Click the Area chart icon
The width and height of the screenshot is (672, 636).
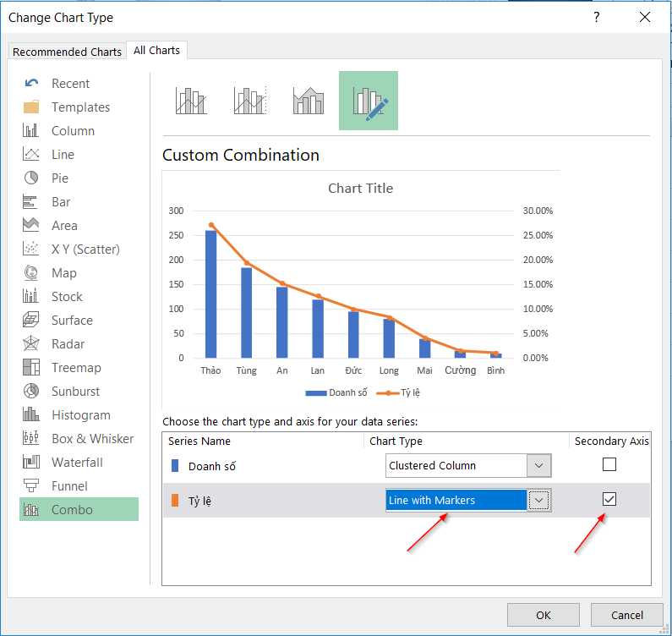[31, 225]
